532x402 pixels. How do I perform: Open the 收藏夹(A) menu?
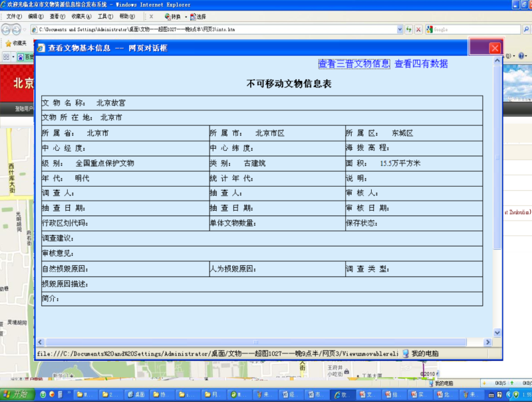click(81, 16)
